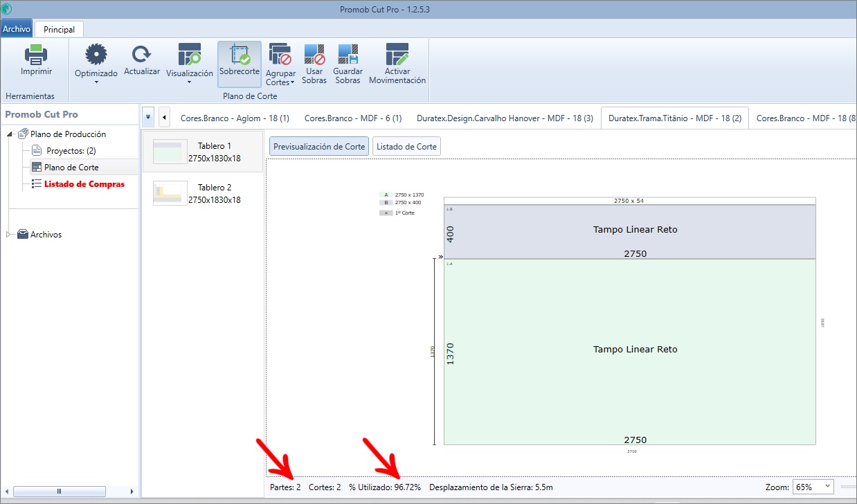857x504 pixels.
Task: Expand the Archivos tree node
Action: click(x=10, y=235)
